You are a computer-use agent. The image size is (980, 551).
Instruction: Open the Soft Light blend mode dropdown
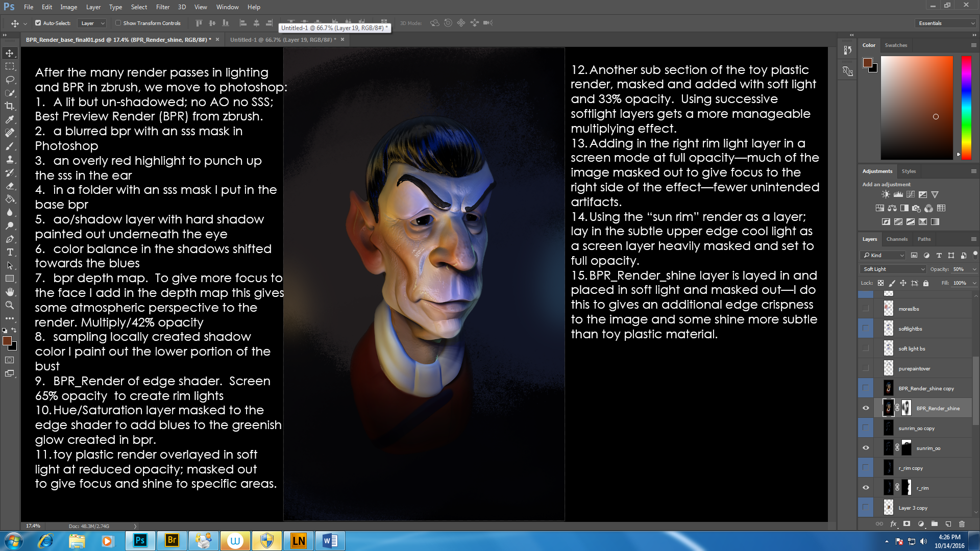(x=893, y=269)
